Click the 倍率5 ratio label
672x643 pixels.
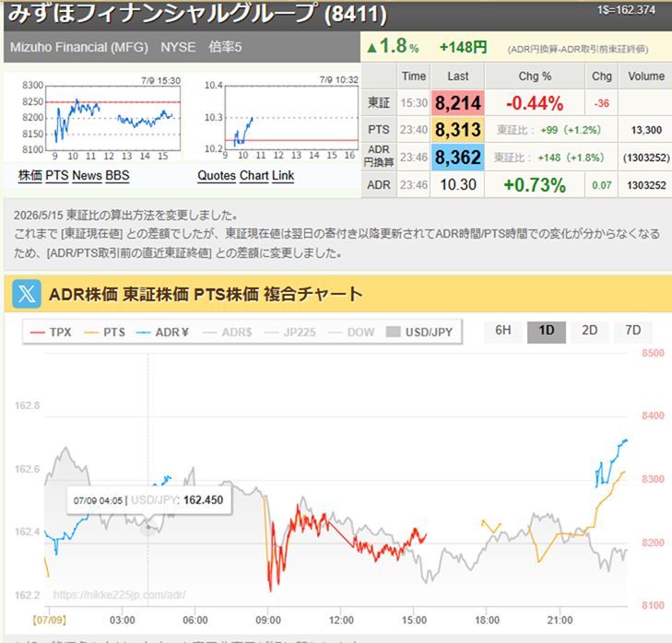click(225, 47)
